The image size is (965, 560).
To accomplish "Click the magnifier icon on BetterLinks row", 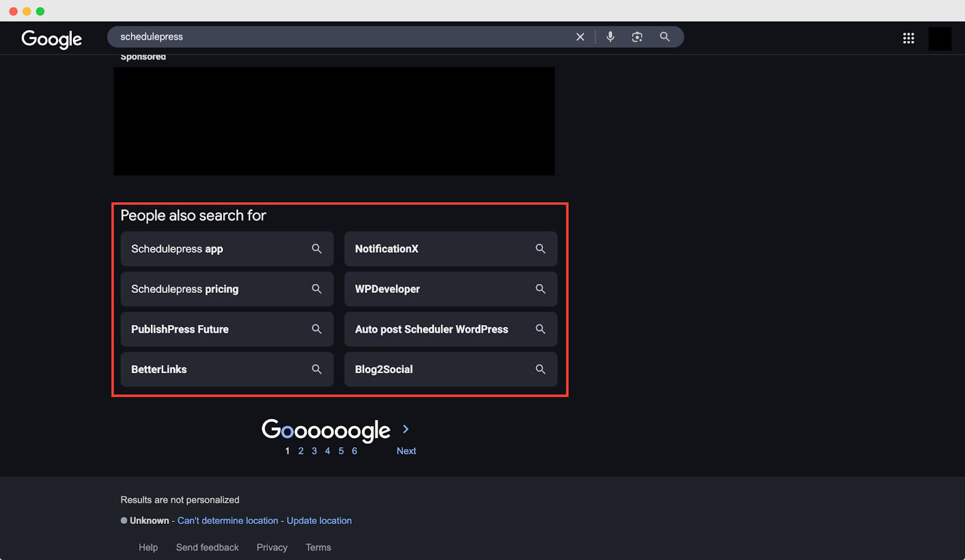I will 317,370.
